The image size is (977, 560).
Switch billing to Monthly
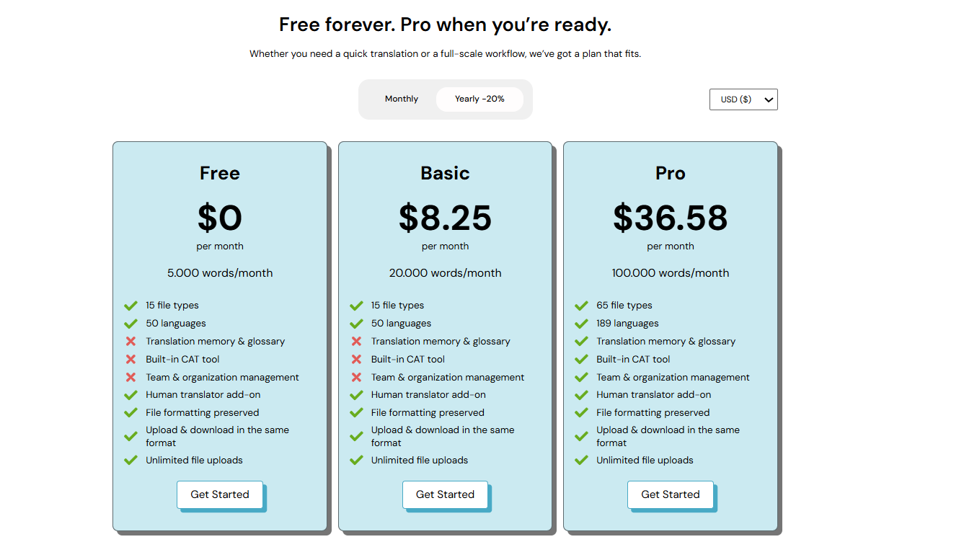coord(401,99)
